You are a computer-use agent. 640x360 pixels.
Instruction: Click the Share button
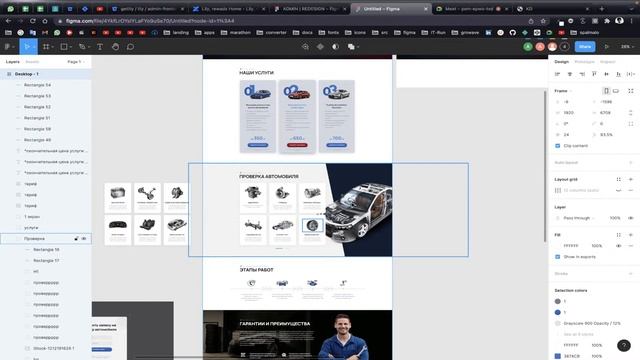(x=585, y=47)
